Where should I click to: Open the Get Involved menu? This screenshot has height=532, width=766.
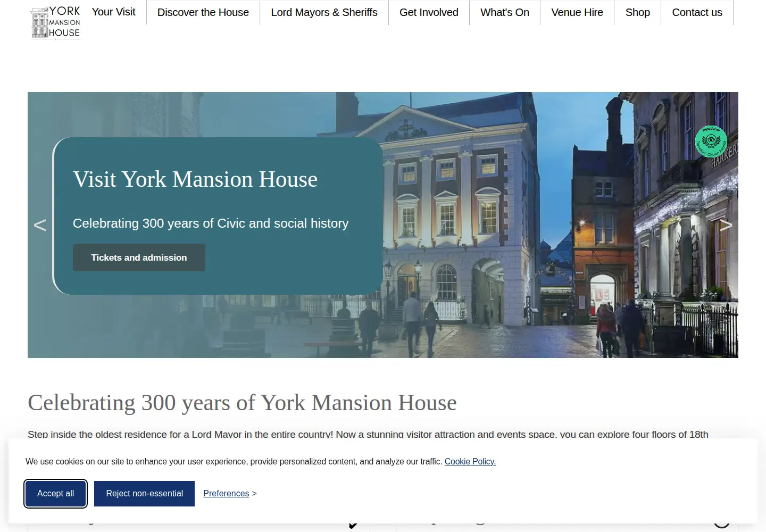tap(429, 12)
